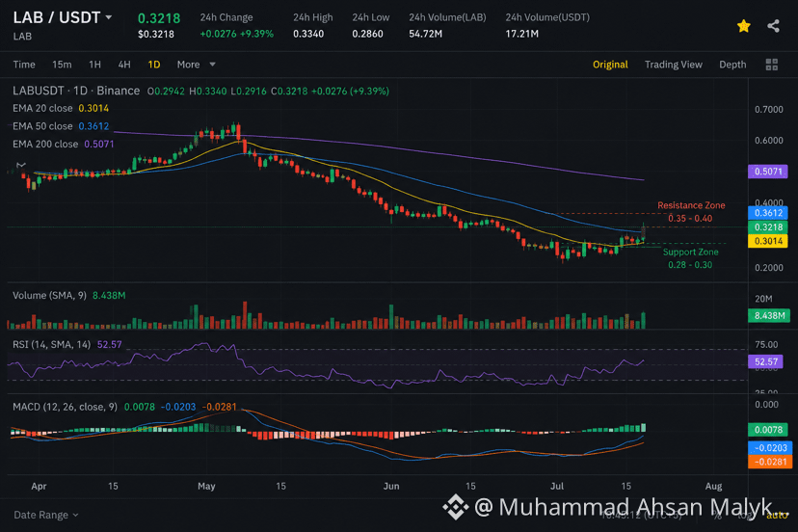Click the Jul label on time axis
The width and height of the screenshot is (798, 532).
pyautogui.click(x=557, y=486)
